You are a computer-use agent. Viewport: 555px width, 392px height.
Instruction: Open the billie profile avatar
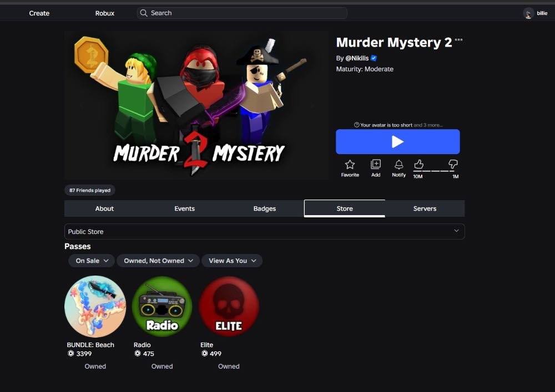[x=528, y=13]
